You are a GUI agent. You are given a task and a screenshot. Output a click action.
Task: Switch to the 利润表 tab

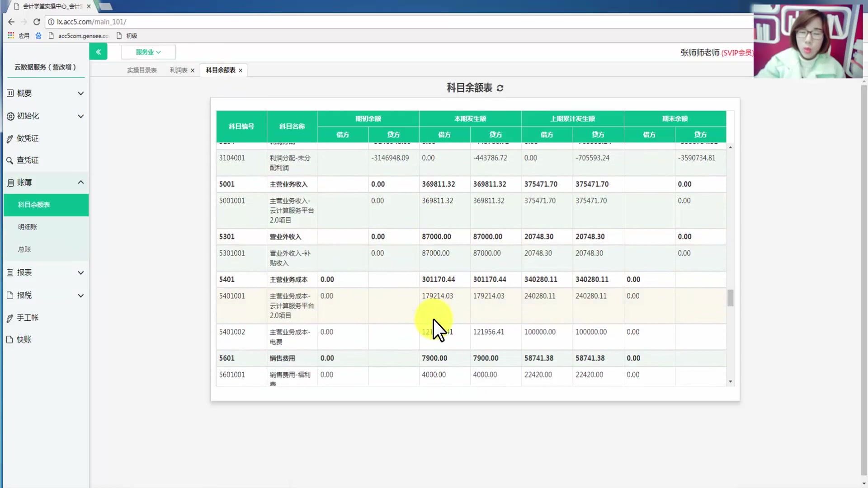[x=178, y=70]
